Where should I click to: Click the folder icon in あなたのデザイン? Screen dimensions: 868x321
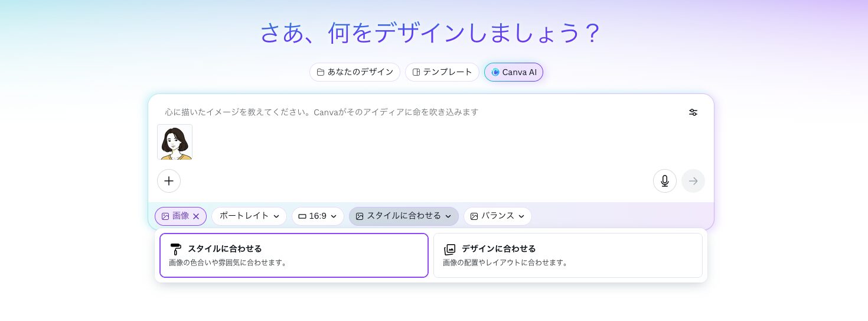coord(321,72)
